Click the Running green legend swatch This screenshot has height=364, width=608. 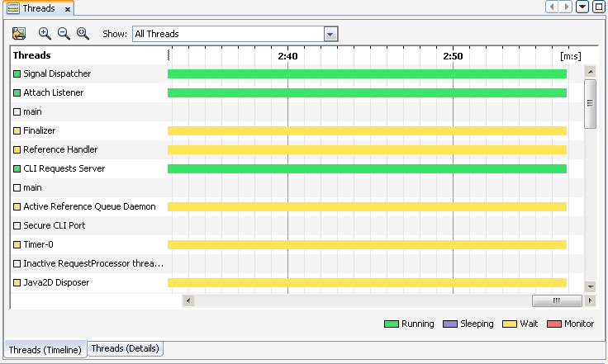tap(392, 324)
